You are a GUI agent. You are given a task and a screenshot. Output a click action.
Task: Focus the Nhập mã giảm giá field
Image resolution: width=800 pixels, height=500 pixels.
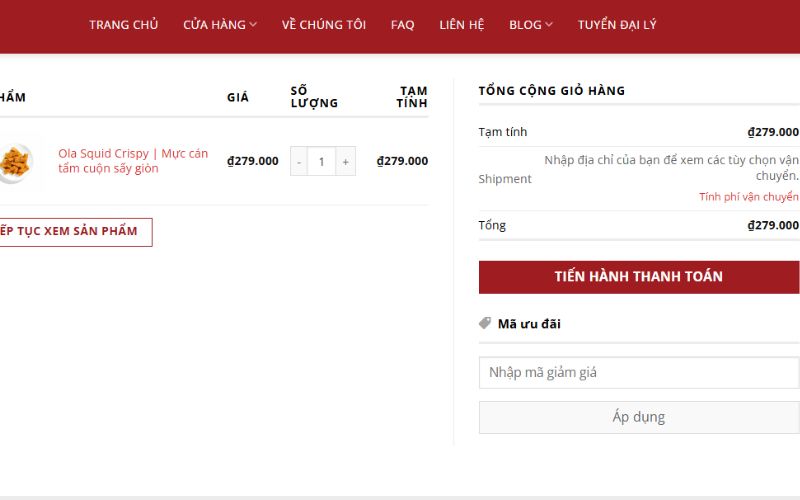(638, 372)
